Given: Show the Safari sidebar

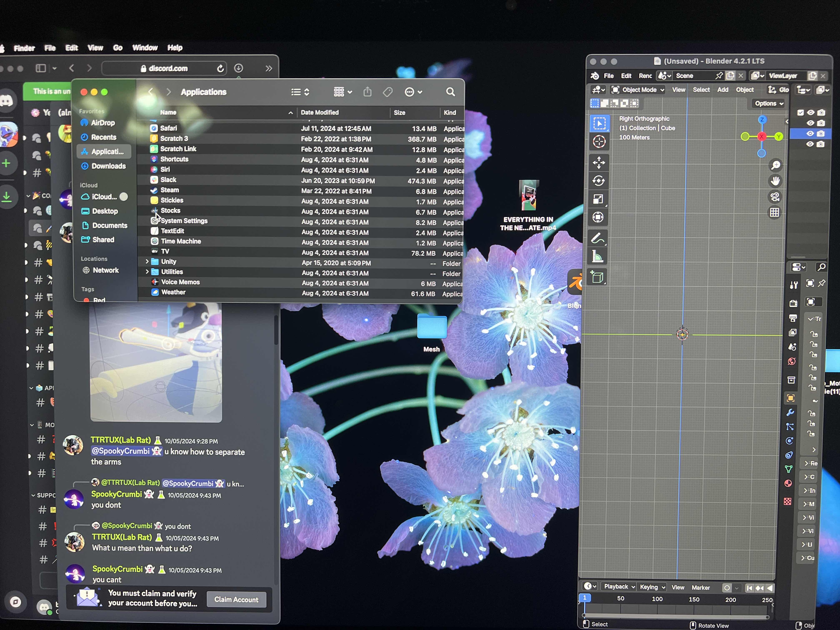Looking at the screenshot, I should pyautogui.click(x=41, y=68).
